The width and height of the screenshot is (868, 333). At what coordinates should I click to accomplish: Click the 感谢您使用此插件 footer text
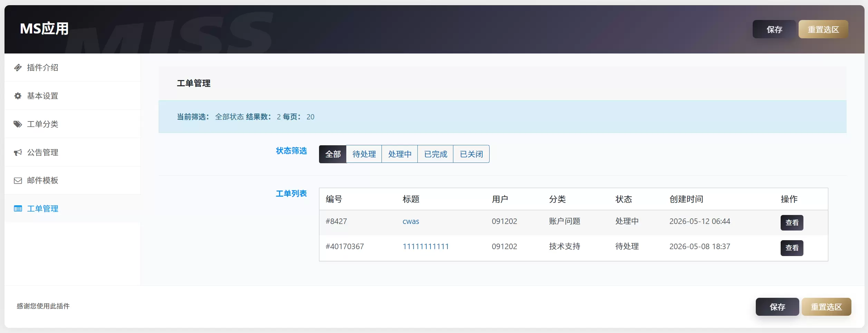(x=43, y=306)
